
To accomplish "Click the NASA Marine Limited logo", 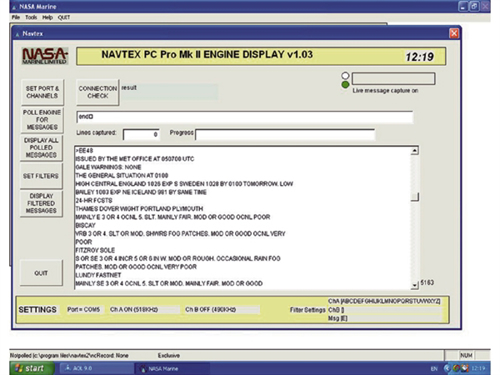I will coord(45,55).
